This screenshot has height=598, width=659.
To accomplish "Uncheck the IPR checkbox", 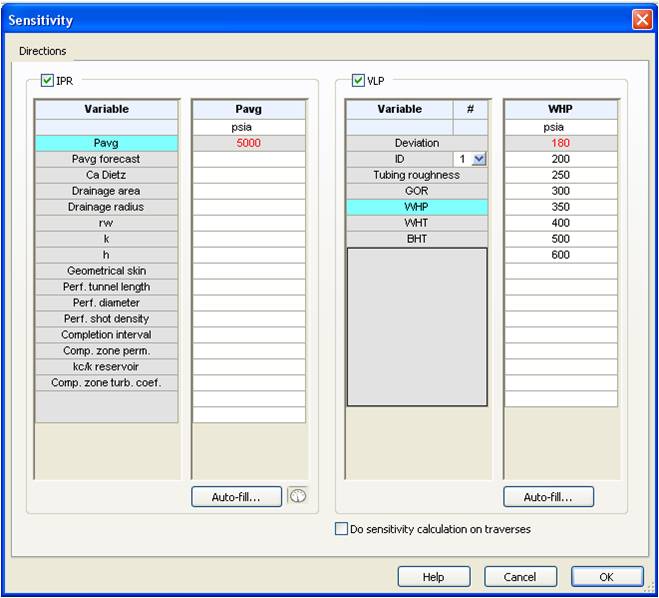I will pos(48,80).
